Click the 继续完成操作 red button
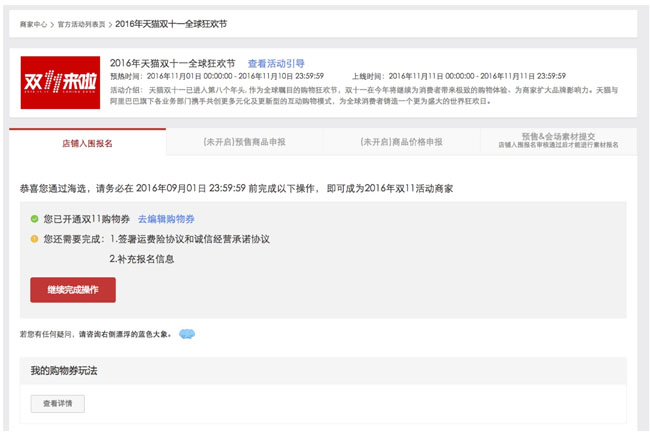Viewport: 650px width, 437px height. tap(73, 290)
